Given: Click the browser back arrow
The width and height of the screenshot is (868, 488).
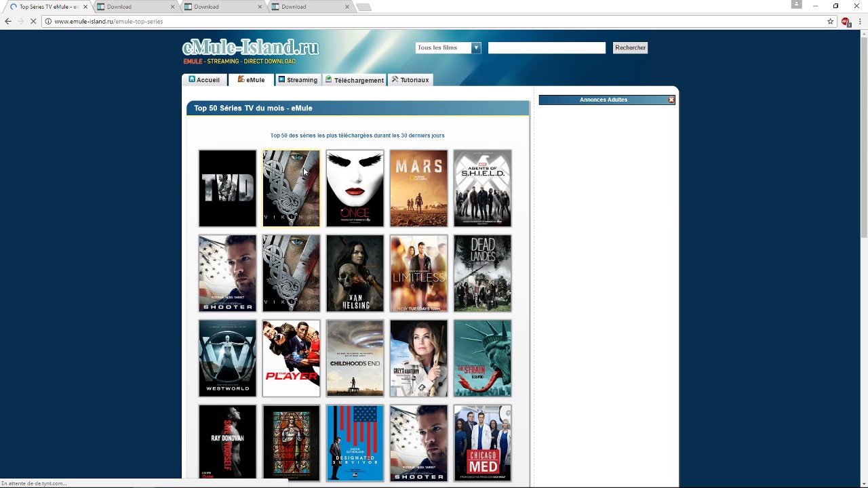Looking at the screenshot, I should coord(8,21).
